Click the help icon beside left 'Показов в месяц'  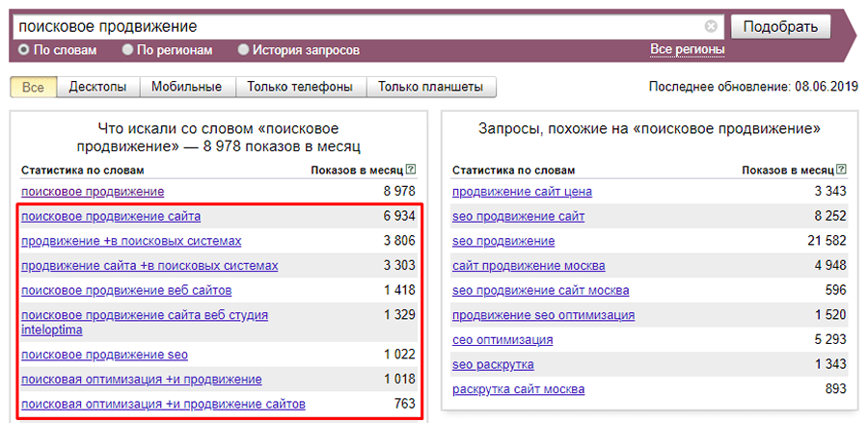coord(411,170)
